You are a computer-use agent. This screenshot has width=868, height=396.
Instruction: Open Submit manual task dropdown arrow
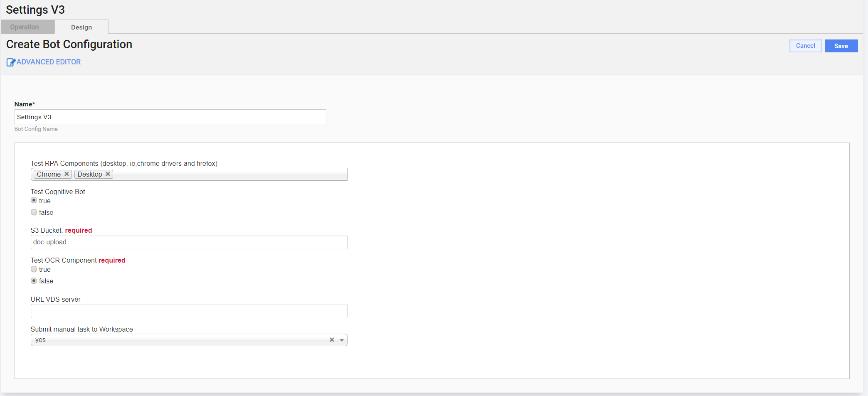tap(342, 340)
